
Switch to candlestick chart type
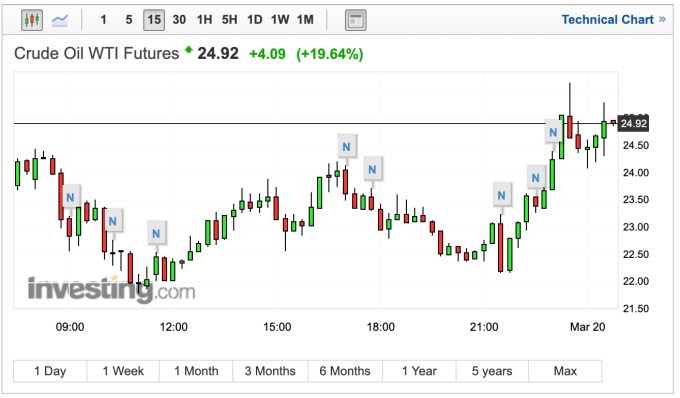click(32, 20)
